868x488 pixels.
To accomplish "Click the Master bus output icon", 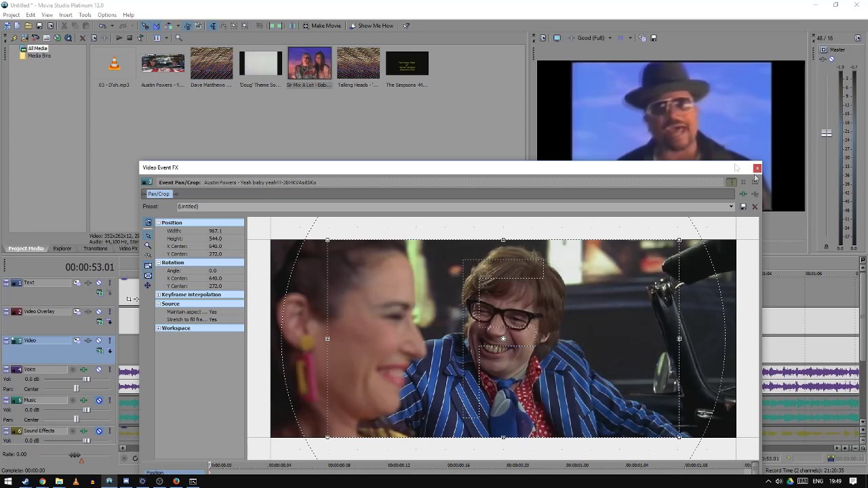I will click(x=823, y=49).
